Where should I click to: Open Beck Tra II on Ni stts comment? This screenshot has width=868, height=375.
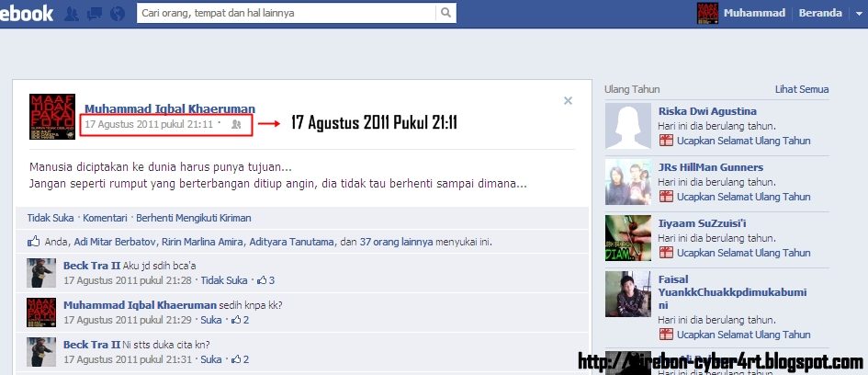pyautogui.click(x=92, y=345)
